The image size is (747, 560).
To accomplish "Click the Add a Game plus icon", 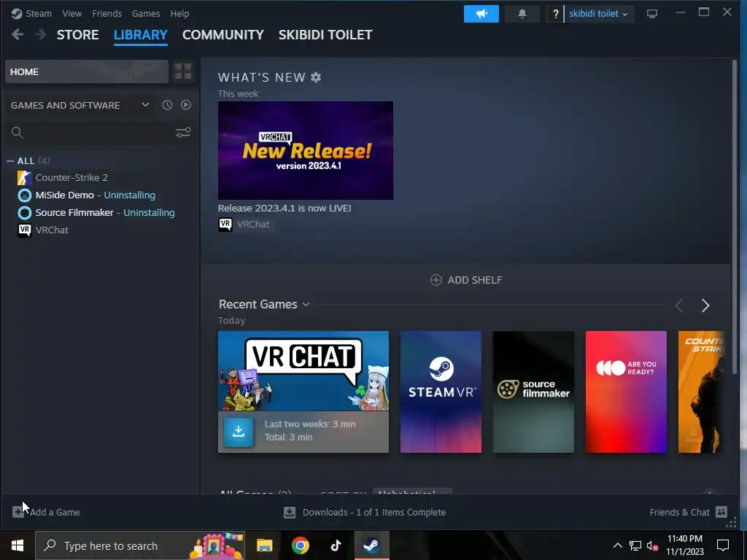I will point(18,512).
